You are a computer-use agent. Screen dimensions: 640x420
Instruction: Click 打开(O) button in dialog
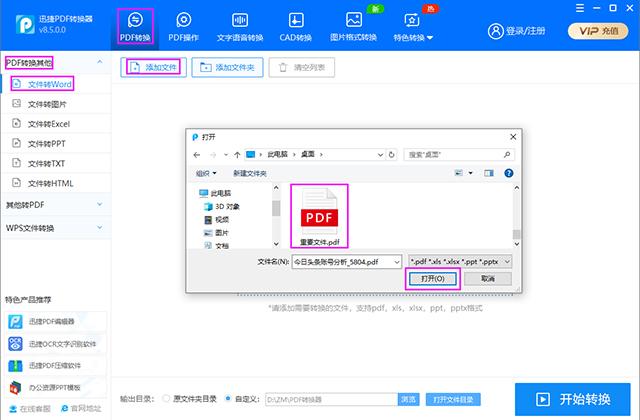(x=433, y=279)
